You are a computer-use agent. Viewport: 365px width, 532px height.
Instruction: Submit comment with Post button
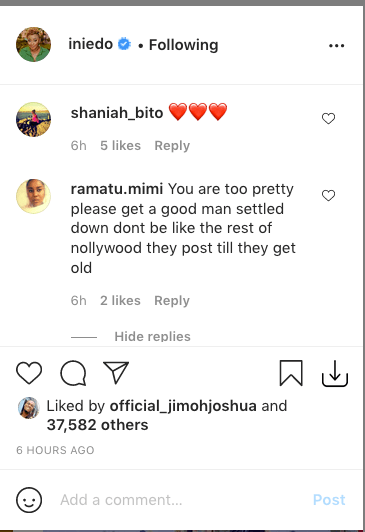(x=329, y=500)
